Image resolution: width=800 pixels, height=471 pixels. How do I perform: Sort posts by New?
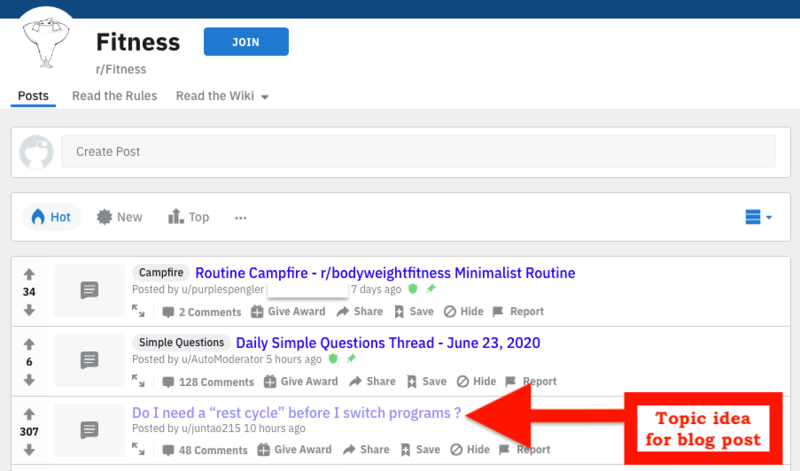click(119, 217)
